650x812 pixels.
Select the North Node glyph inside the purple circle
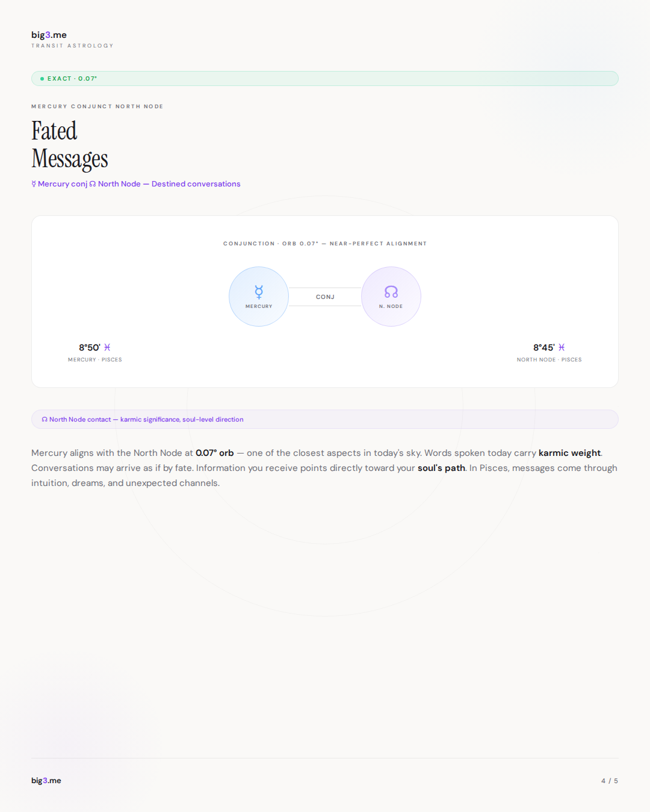pos(391,292)
